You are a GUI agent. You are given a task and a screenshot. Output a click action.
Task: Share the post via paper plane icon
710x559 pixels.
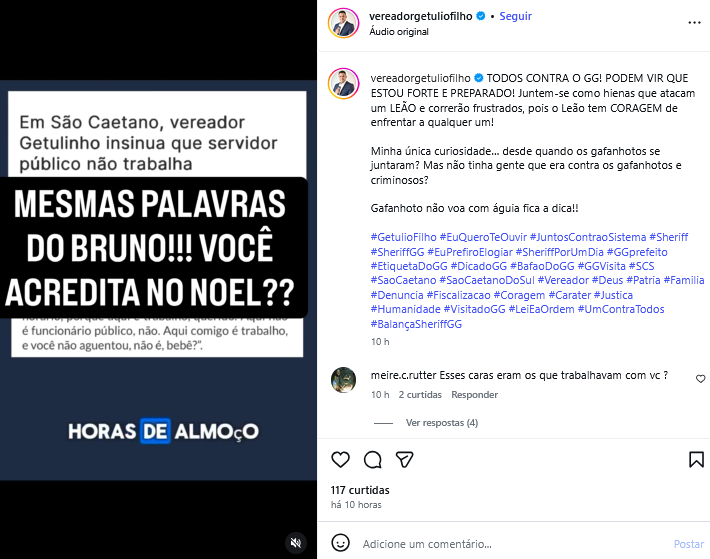pos(404,460)
